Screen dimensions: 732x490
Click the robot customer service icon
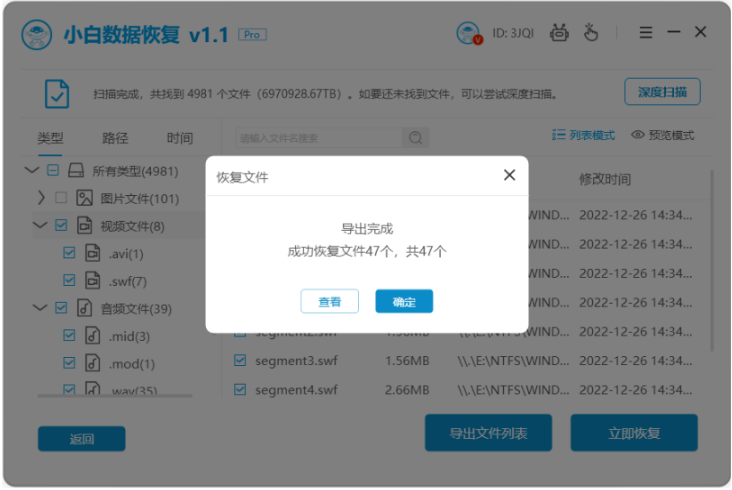pos(559,33)
